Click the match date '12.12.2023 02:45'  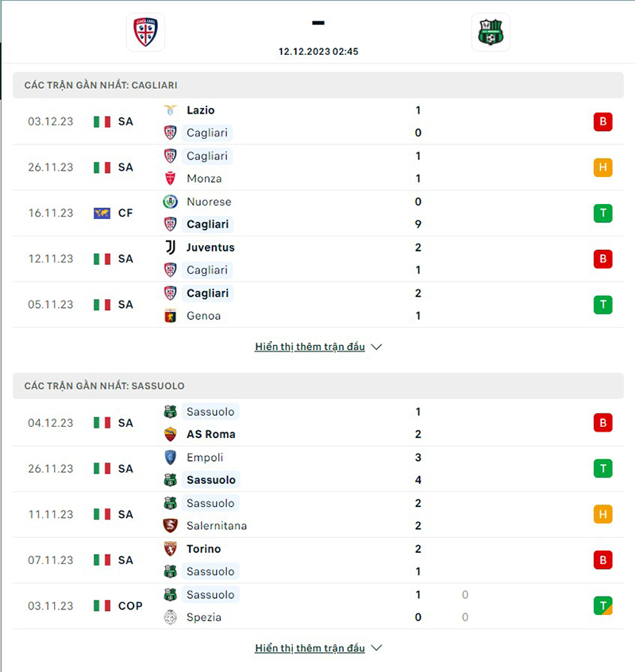[x=317, y=52]
